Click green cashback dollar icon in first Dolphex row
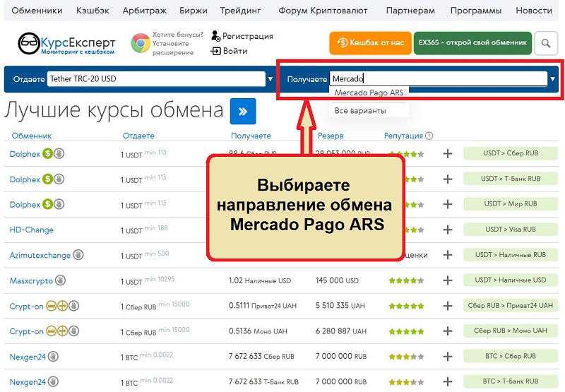Screen dimensions: 565x392 [x=47, y=153]
